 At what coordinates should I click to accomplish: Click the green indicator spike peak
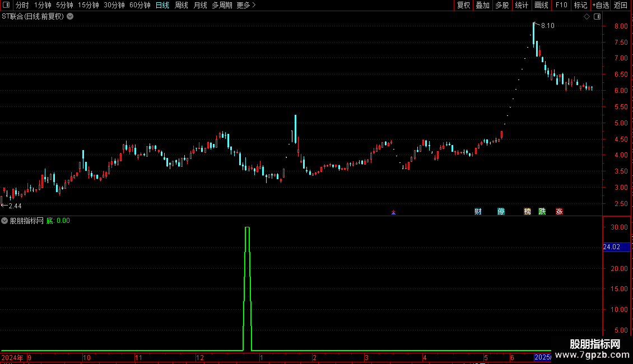[x=248, y=227]
